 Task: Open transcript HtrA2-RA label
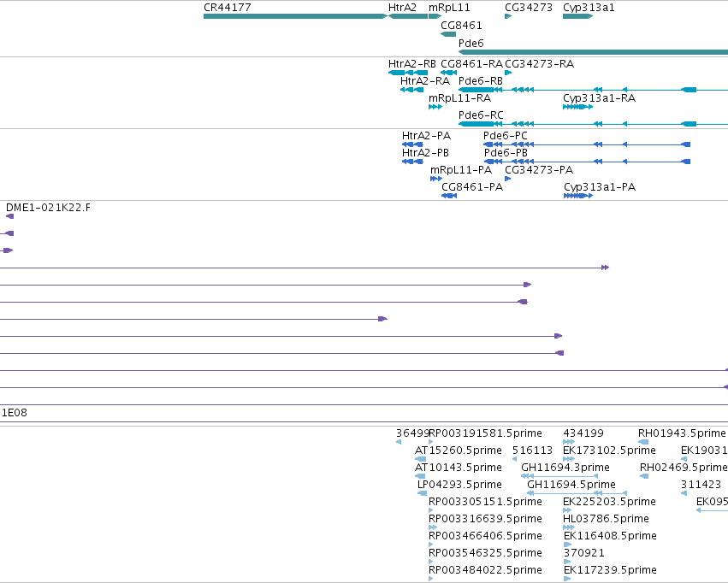pyautogui.click(x=425, y=80)
